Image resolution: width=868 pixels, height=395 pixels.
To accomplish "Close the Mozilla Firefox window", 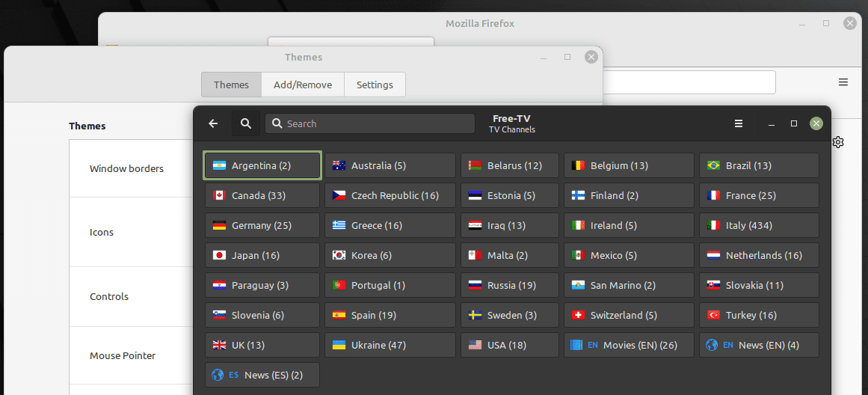I will point(850,23).
